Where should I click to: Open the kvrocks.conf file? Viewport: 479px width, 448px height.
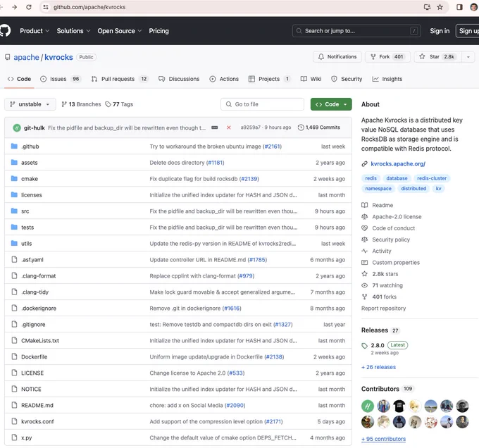click(x=37, y=421)
